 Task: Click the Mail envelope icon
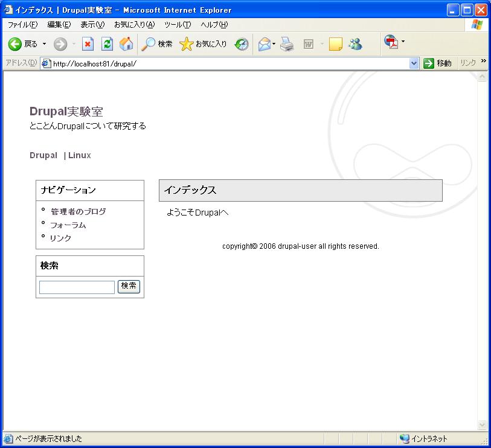pyautogui.click(x=265, y=44)
